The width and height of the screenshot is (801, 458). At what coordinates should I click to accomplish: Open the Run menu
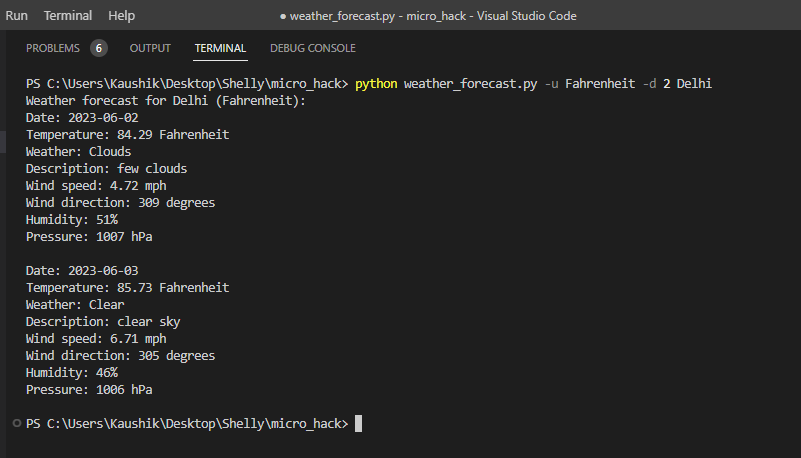pyautogui.click(x=16, y=16)
